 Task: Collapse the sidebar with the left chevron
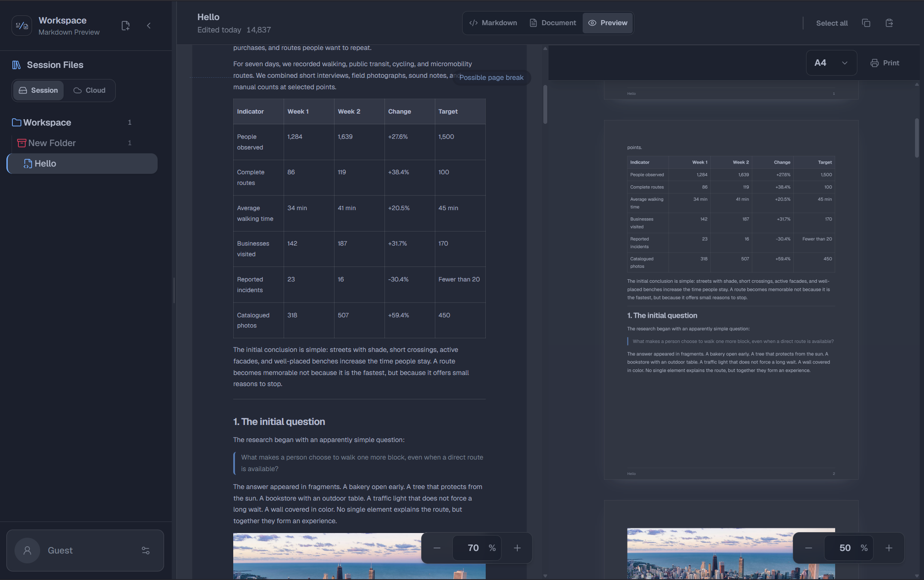click(149, 26)
